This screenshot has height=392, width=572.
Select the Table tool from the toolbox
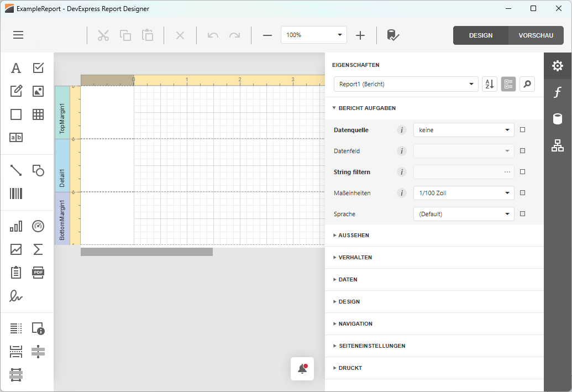[38, 114]
